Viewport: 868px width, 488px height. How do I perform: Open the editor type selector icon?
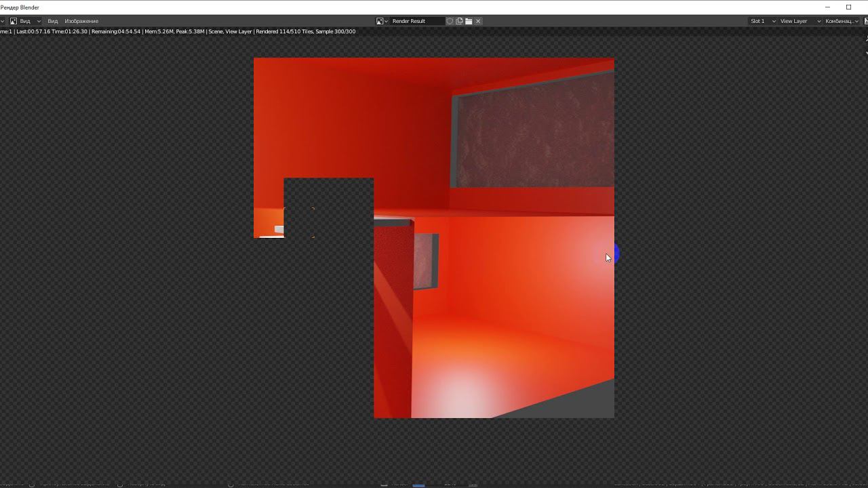click(x=2, y=21)
